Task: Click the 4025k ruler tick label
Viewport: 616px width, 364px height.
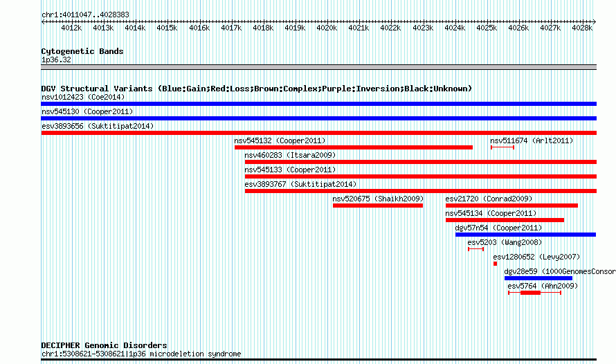Action: [487, 28]
